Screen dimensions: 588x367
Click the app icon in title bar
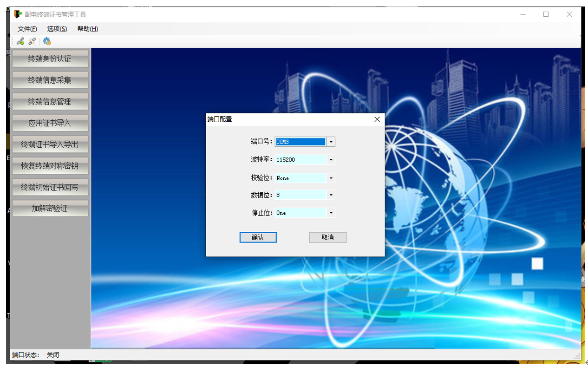pos(18,14)
